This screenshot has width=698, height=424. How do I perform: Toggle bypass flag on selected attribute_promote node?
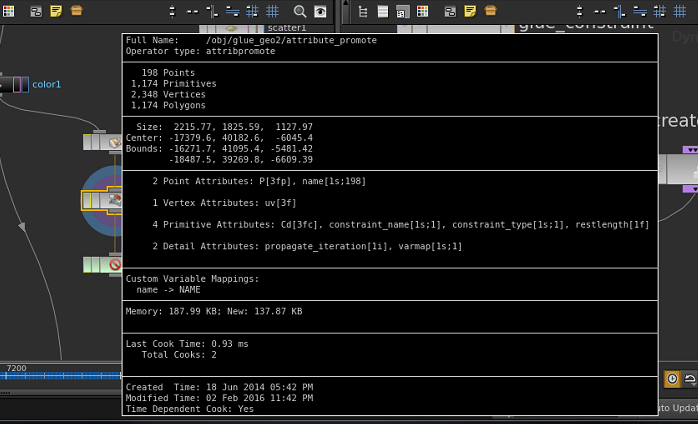point(87,200)
